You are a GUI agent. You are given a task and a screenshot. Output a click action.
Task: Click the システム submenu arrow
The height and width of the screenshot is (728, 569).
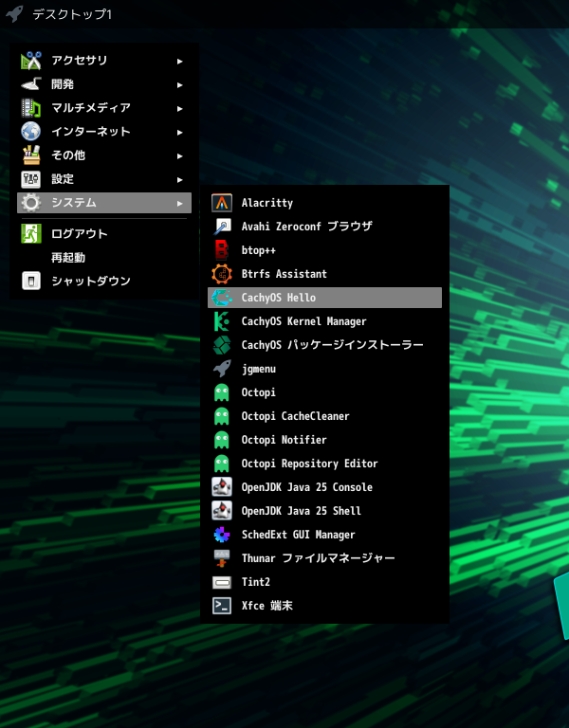click(180, 204)
